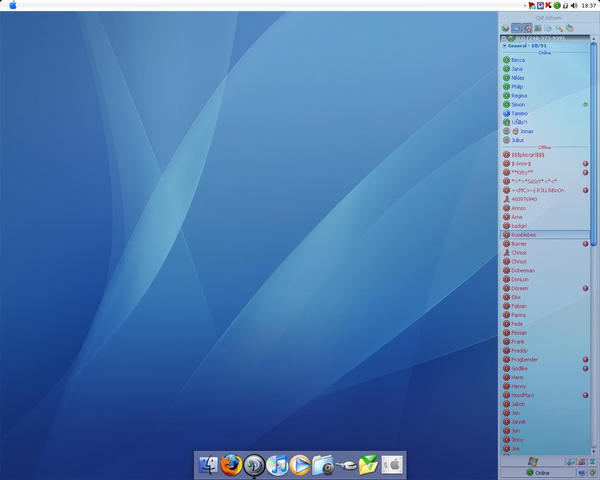Select contact Julius
The image size is (600, 480).
click(x=545, y=140)
